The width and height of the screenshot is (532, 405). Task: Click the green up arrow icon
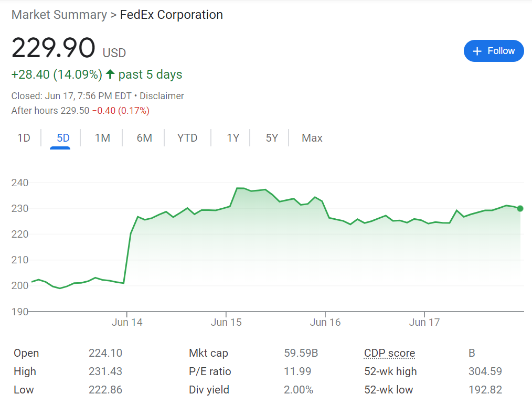click(x=110, y=74)
